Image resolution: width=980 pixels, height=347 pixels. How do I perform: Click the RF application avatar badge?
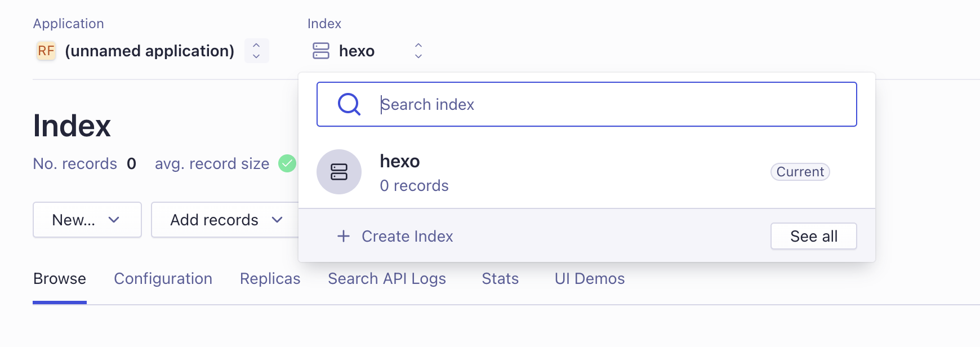click(x=46, y=51)
